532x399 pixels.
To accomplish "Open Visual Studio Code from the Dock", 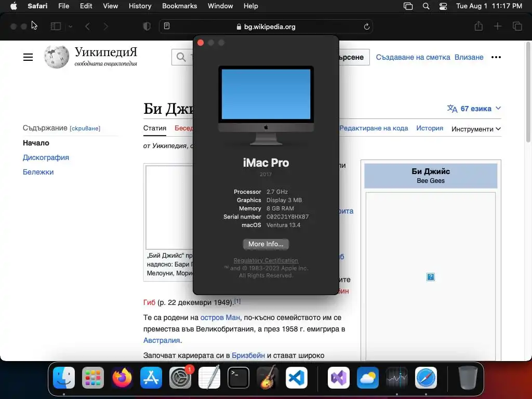I will (297, 378).
